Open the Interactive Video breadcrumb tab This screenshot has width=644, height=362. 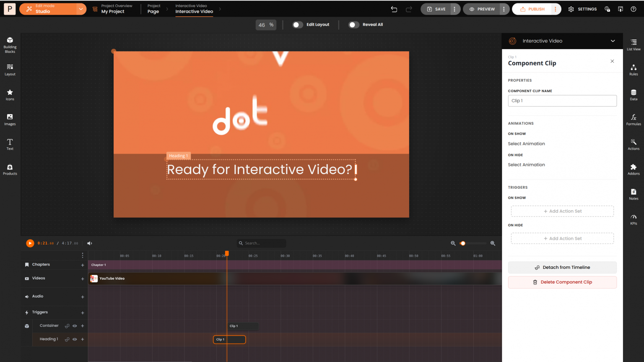194,9
